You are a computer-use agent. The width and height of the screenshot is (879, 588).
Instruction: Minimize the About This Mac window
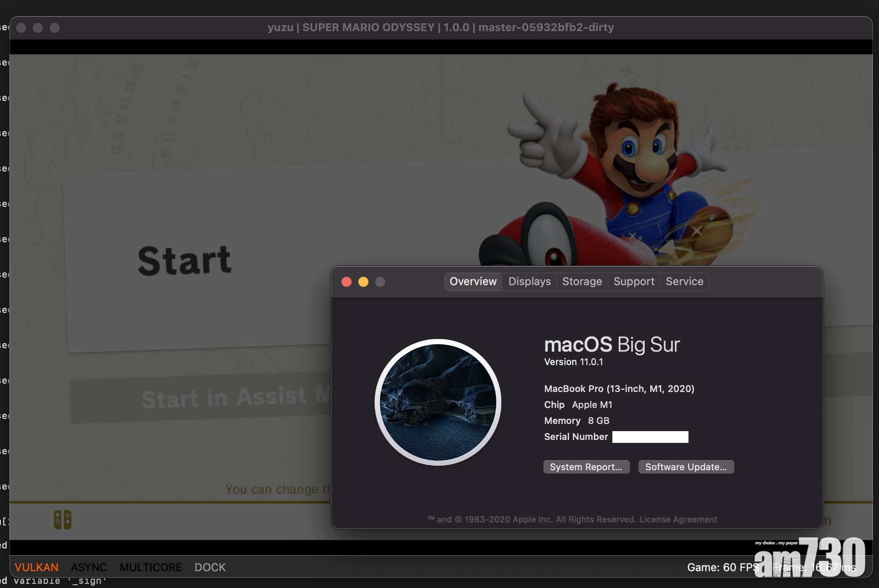pyautogui.click(x=363, y=282)
